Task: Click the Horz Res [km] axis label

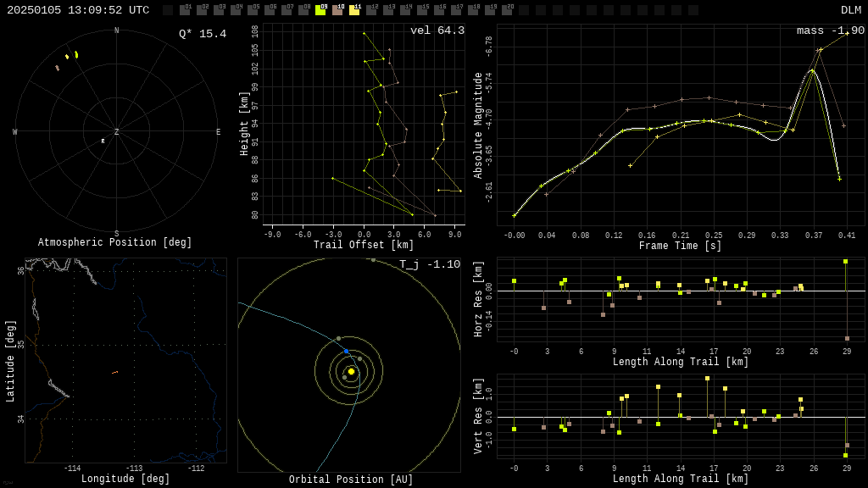Action: pyautogui.click(x=478, y=299)
